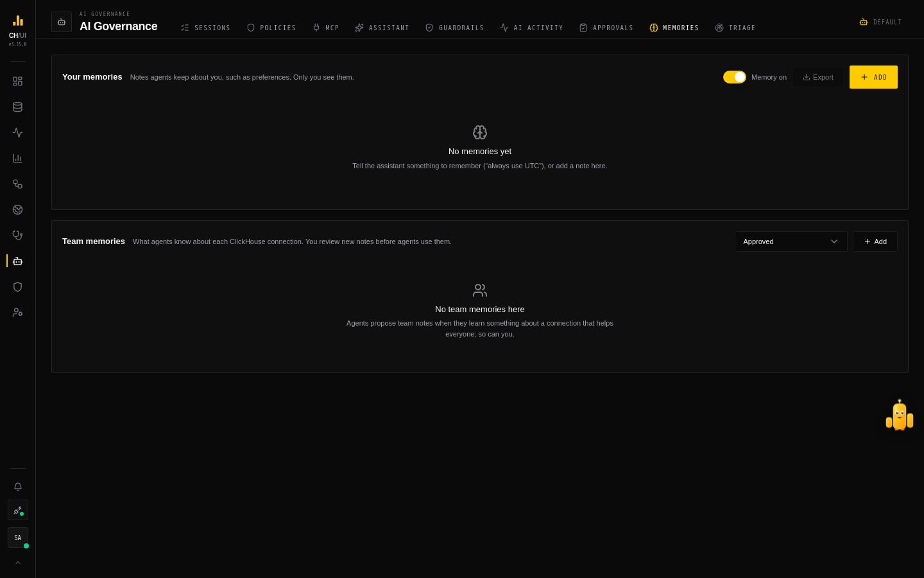Screen dimensions: 924x578
Task: Open the robot AI Governance sidebar icon
Action: (17, 261)
